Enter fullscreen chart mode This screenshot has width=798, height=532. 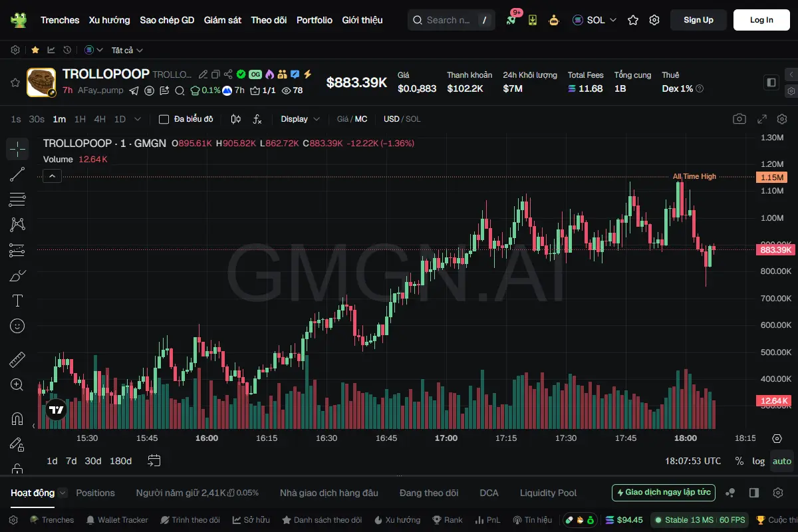763,119
